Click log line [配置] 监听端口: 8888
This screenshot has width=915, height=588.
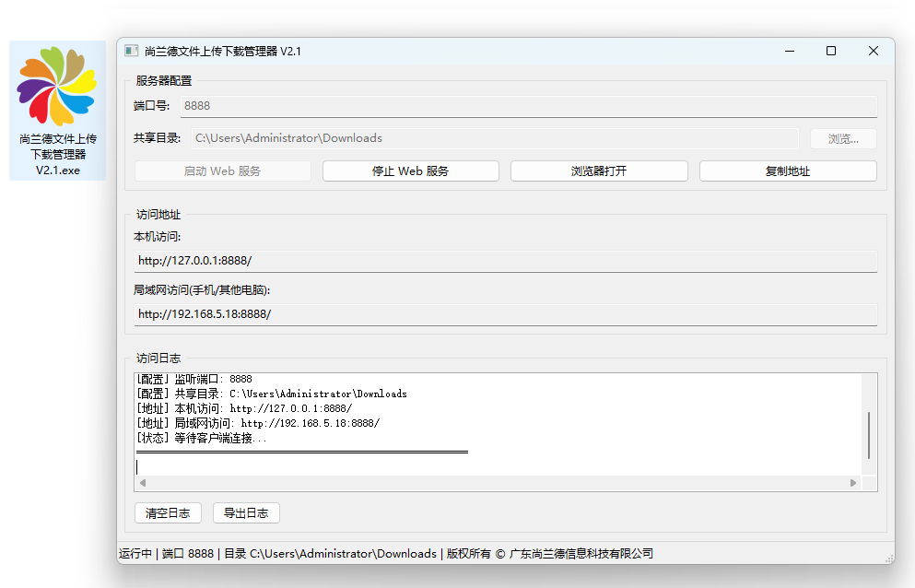[x=194, y=379]
